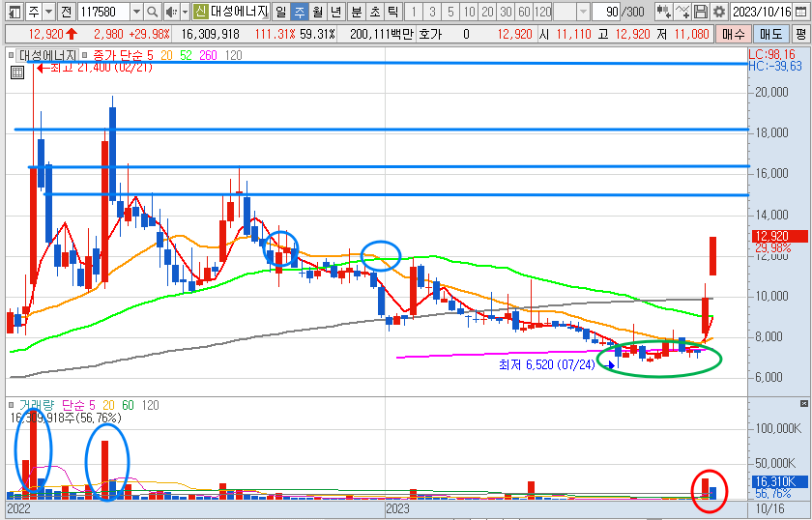Click the 거래량 volume legend label
This screenshot has height=520, width=812.
[x=37, y=405]
